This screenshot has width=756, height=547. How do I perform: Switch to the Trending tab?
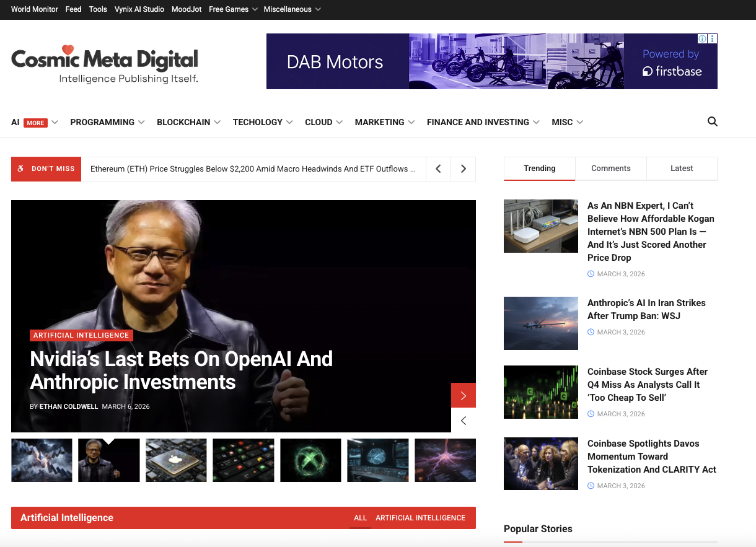point(540,168)
